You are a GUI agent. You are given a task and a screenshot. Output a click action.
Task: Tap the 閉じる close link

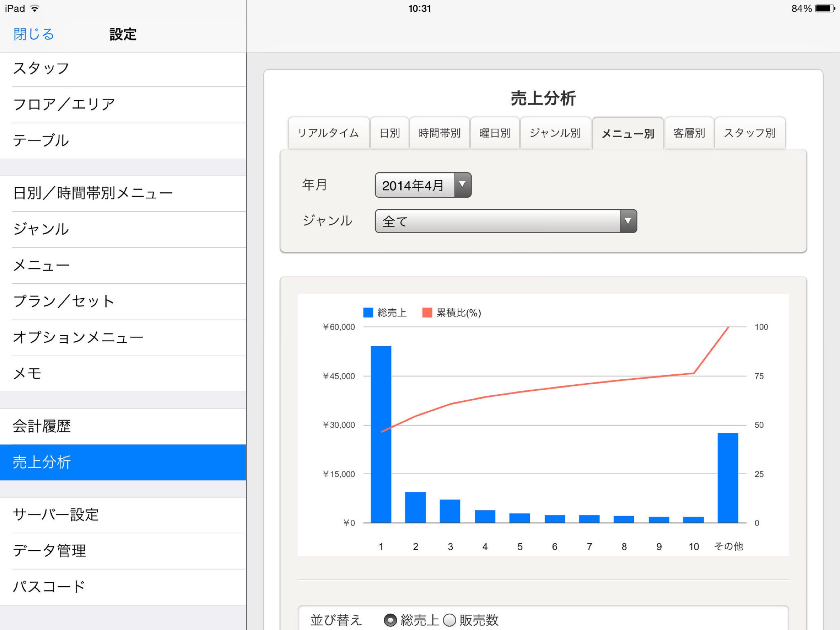tap(34, 34)
